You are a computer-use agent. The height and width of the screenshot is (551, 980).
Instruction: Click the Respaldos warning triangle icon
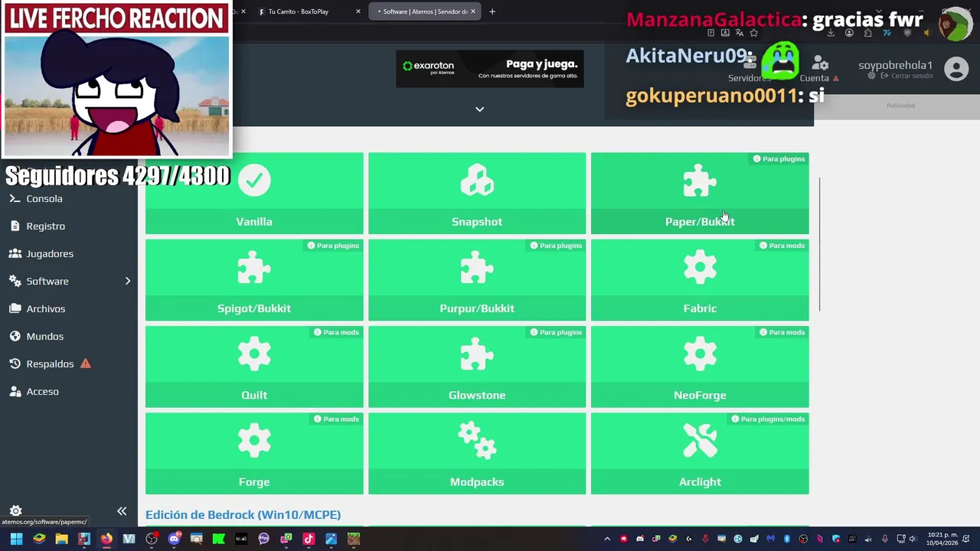(86, 364)
